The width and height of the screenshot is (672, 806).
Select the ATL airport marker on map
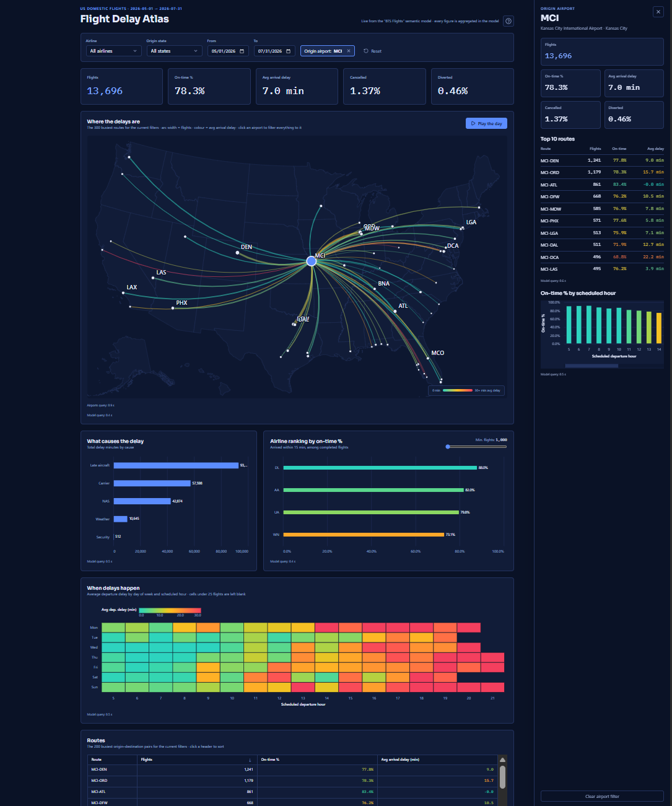point(395,311)
